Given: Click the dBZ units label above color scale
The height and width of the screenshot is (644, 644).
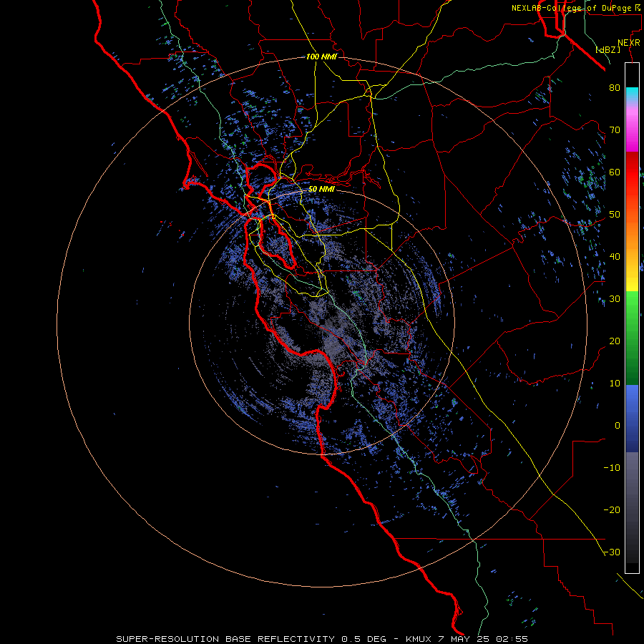Looking at the screenshot, I should (x=608, y=49).
